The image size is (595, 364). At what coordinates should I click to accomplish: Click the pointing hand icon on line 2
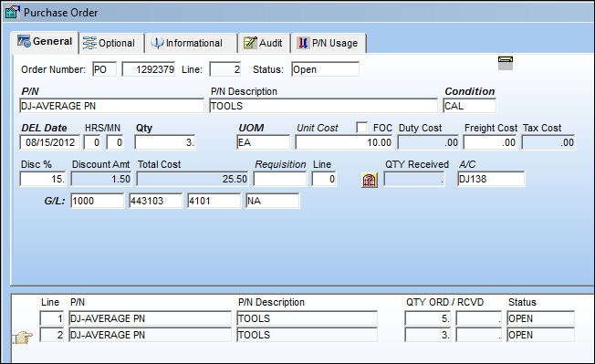tap(23, 337)
